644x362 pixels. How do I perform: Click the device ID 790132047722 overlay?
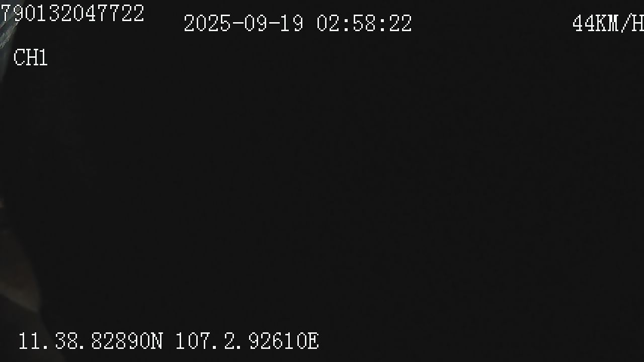(x=72, y=14)
